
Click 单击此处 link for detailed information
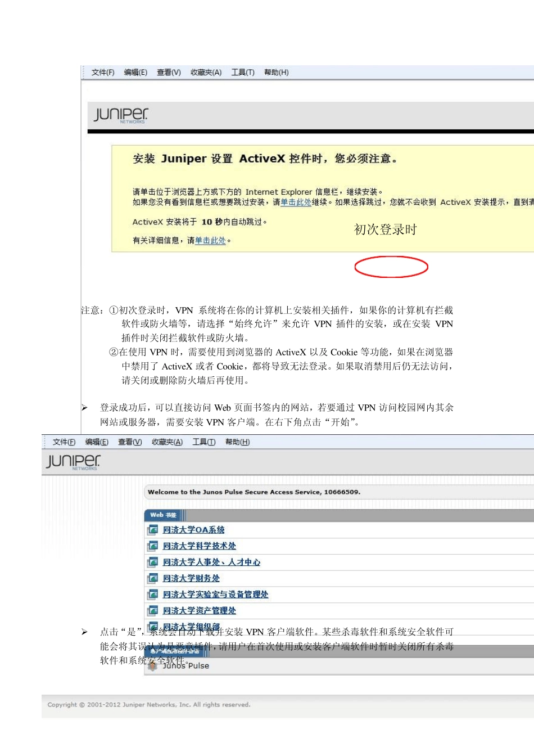[210, 240]
